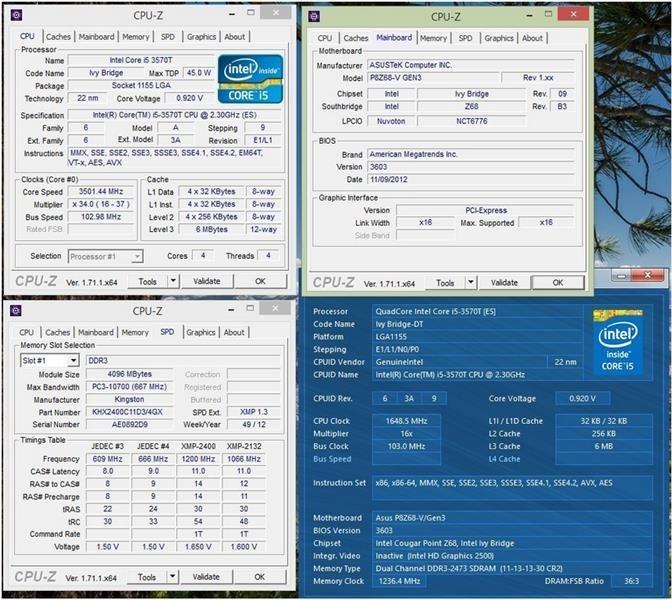The height and width of the screenshot is (600, 672).
Task: Click CPU Clock 1648.5 MHz in blue panel
Action: [406, 421]
